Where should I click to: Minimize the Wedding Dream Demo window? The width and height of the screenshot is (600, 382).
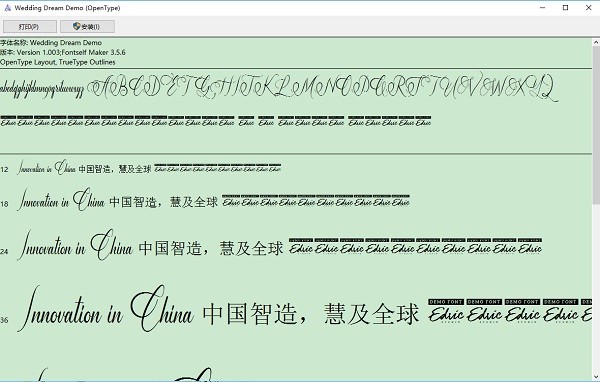tap(542, 8)
